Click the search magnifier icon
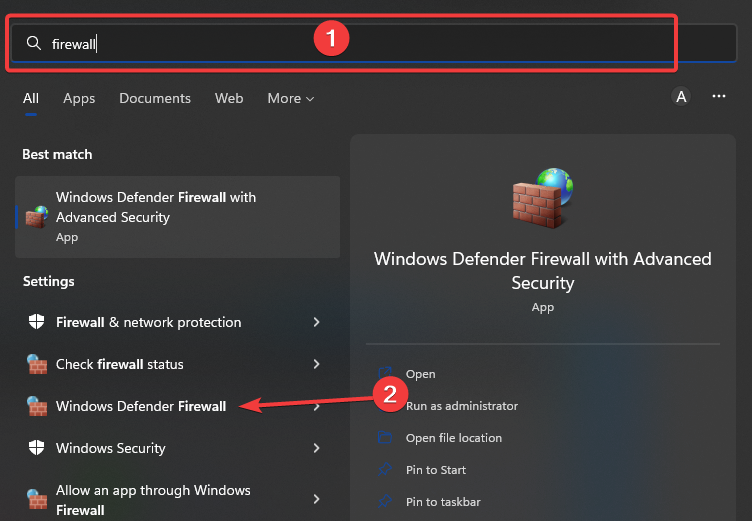 (x=34, y=43)
